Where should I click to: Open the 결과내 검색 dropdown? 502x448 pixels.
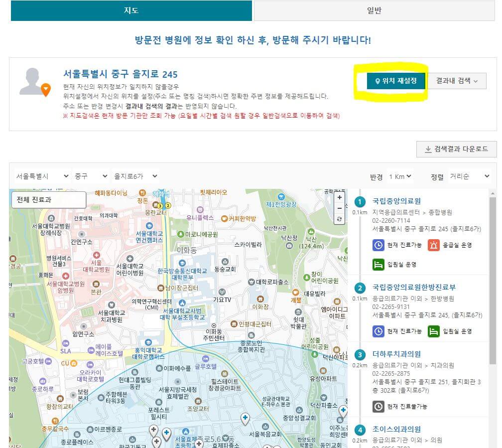pyautogui.click(x=457, y=81)
